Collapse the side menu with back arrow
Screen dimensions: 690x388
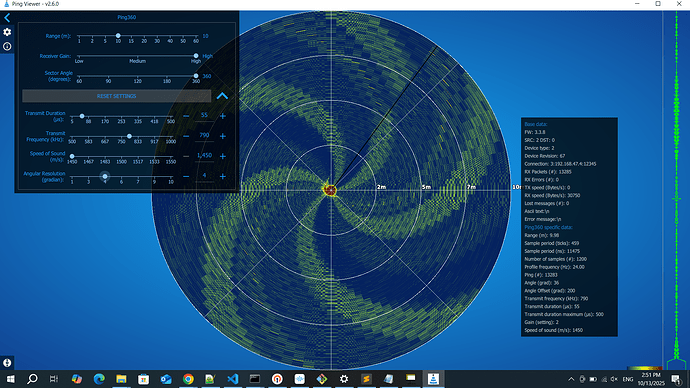tap(7, 18)
